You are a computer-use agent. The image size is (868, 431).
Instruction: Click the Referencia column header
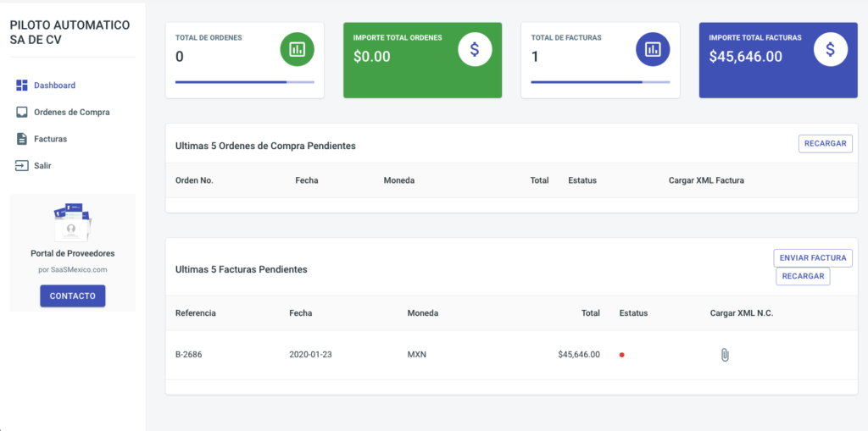pos(196,313)
